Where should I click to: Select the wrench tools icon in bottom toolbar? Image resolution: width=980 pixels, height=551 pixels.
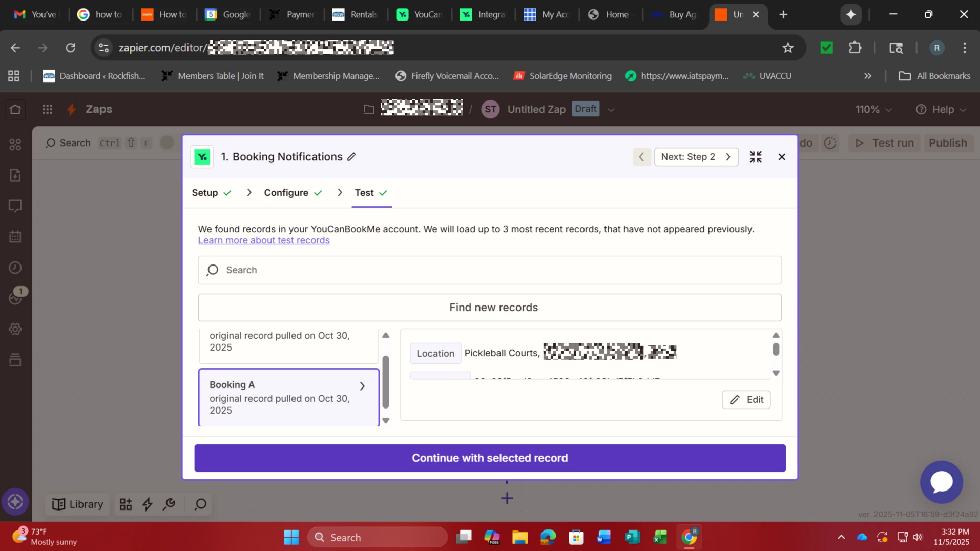click(169, 504)
